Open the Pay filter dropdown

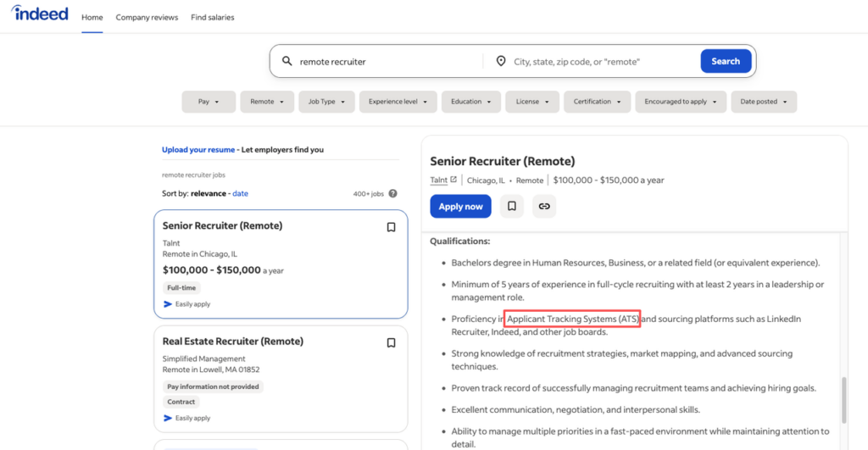point(209,102)
